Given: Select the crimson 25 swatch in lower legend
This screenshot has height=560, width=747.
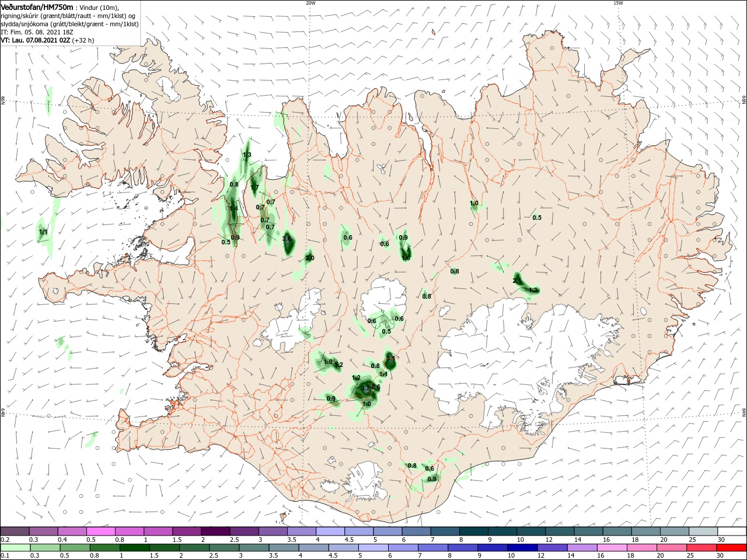Looking at the screenshot, I should (x=702, y=548).
